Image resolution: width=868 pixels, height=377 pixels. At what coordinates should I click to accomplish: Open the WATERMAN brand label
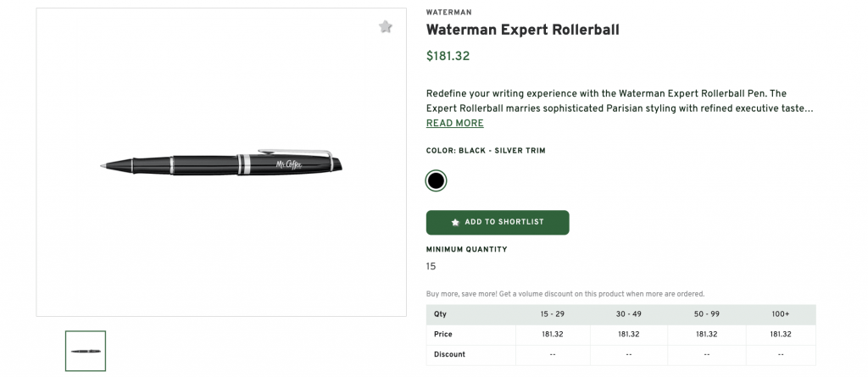448,13
